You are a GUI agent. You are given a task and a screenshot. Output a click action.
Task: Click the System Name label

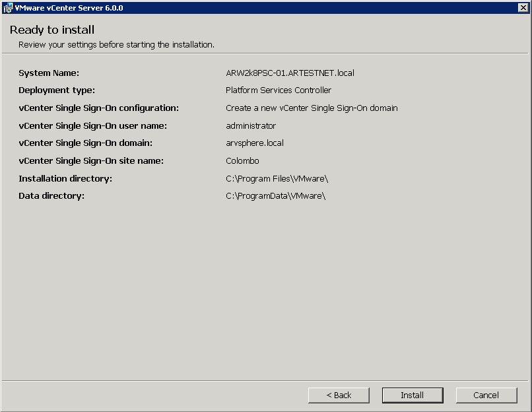(48, 73)
